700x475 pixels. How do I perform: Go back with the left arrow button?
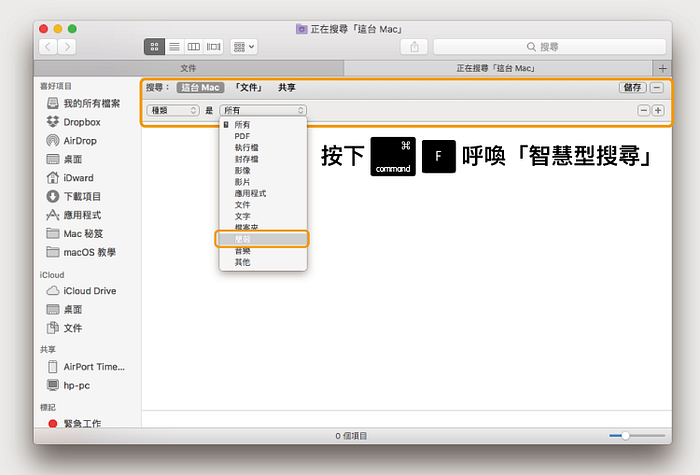point(48,46)
